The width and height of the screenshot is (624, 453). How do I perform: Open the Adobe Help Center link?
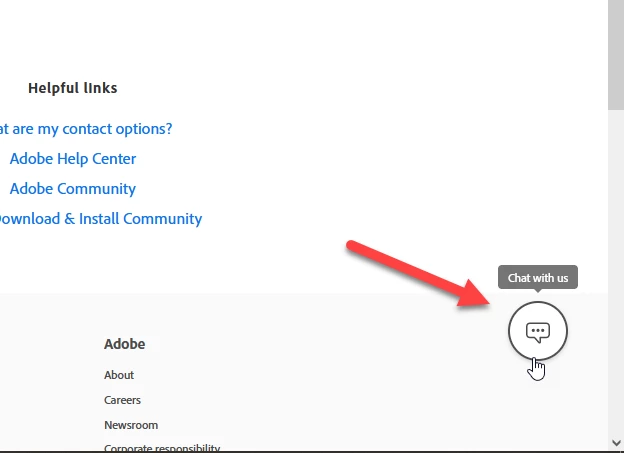(73, 158)
